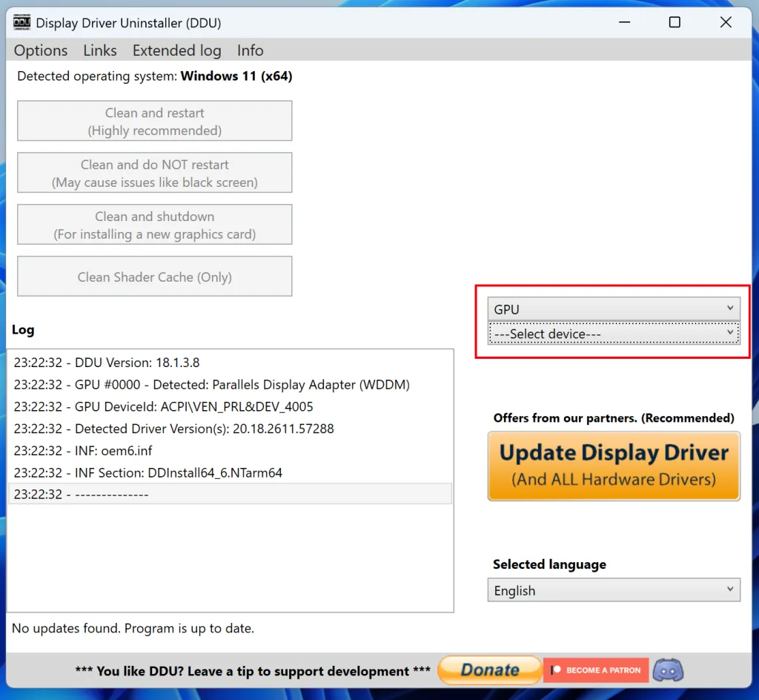Click the DDU app icon in title bar
Screen dimensions: 759x700
21,22
